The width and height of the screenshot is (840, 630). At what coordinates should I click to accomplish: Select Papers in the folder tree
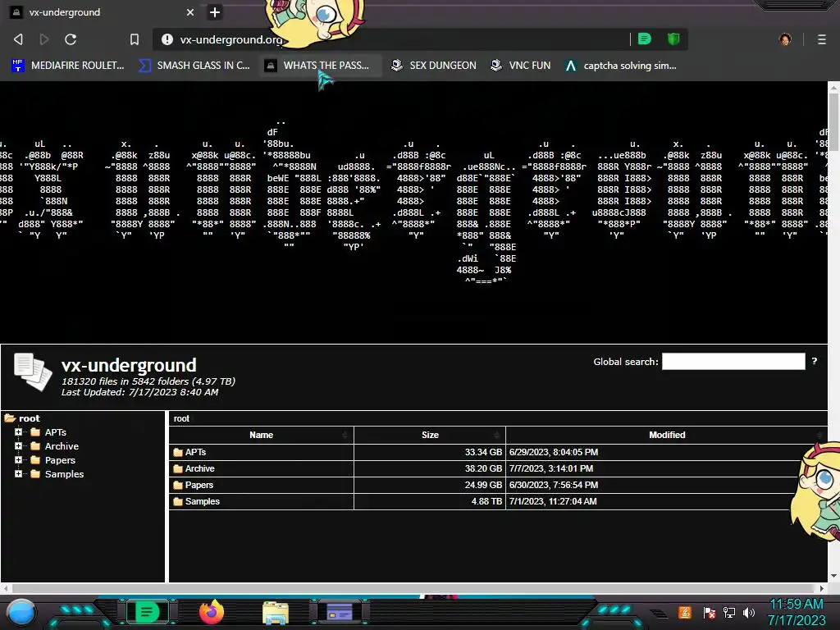pyautogui.click(x=60, y=460)
